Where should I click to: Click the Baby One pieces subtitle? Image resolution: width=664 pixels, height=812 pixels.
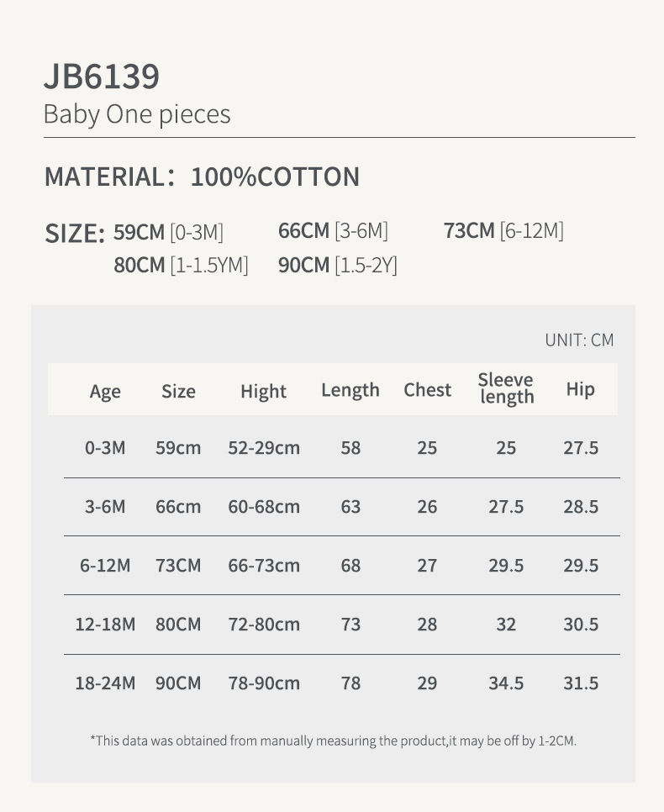(137, 114)
